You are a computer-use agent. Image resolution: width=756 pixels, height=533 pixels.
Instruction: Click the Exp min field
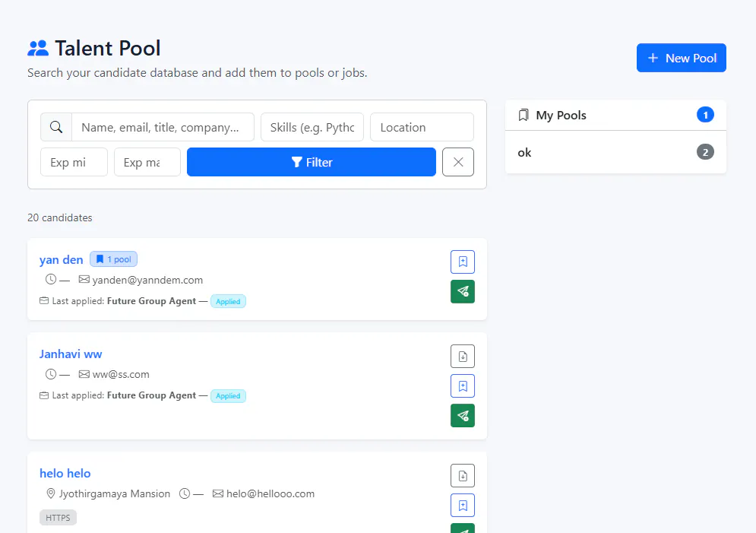pos(74,162)
